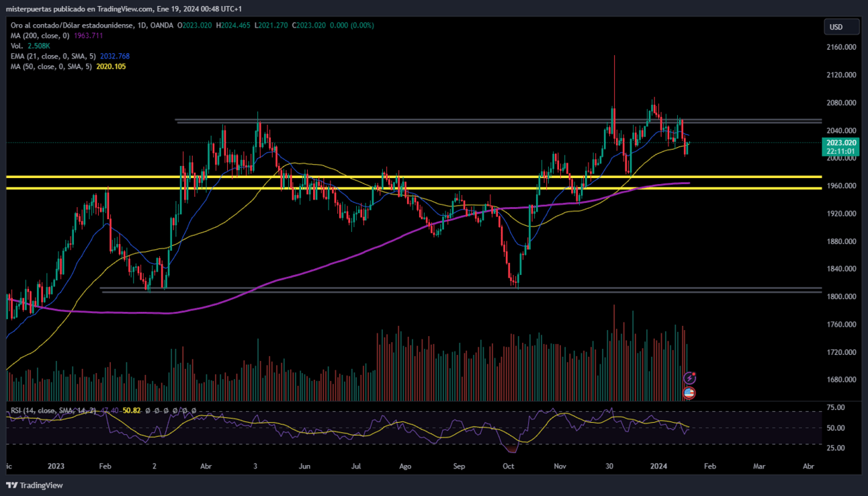Click the 30 date label on the time axis
Screen dimensions: 868x496
point(609,466)
